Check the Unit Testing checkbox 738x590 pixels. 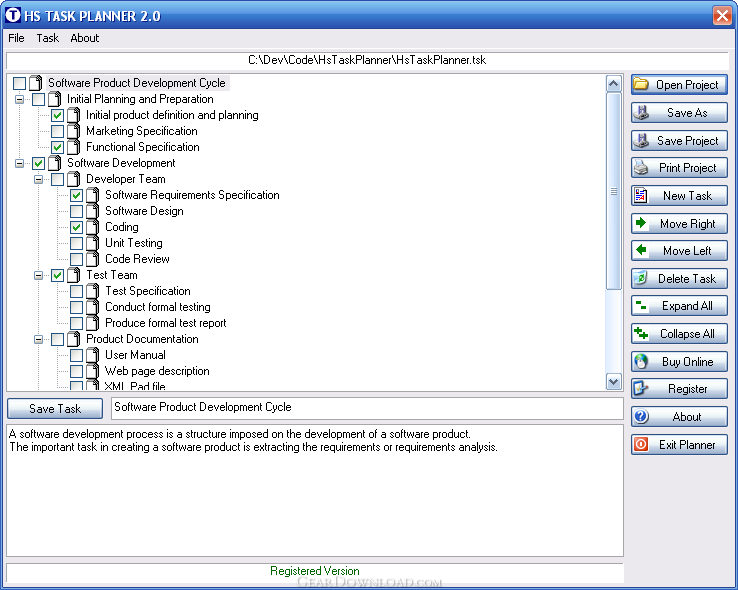[x=76, y=243]
